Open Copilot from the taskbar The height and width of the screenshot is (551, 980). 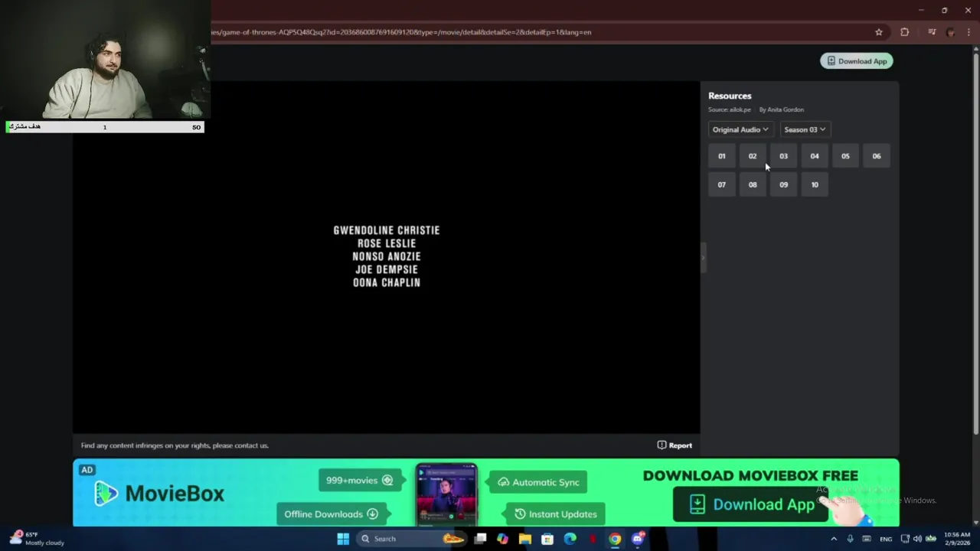tap(502, 539)
